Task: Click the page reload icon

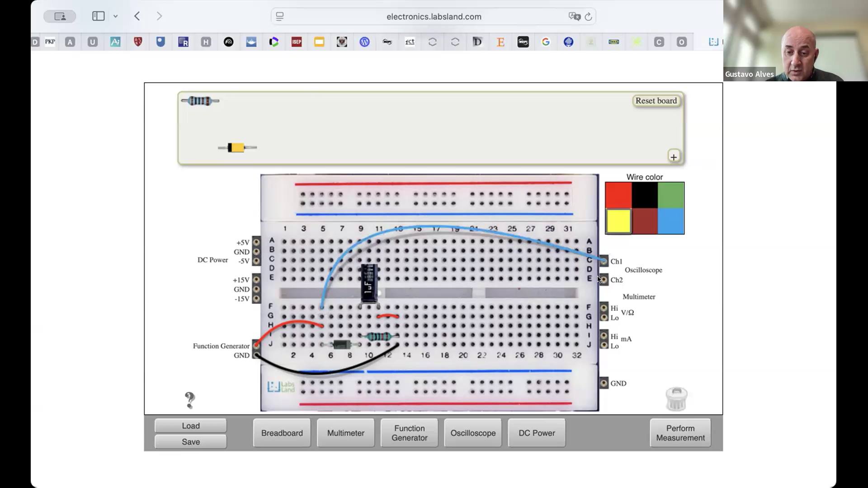Action: pos(588,17)
